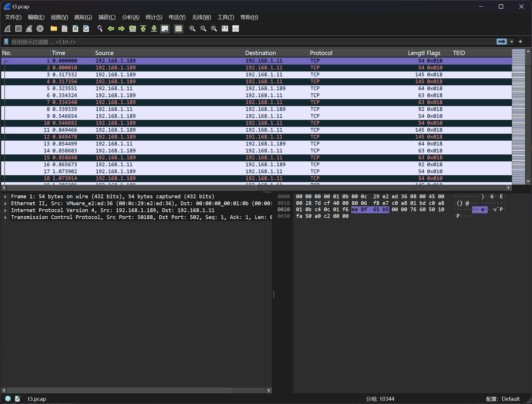Select packet number 16 at time 0.865673
The width and height of the screenshot is (532, 404).
point(256,165)
